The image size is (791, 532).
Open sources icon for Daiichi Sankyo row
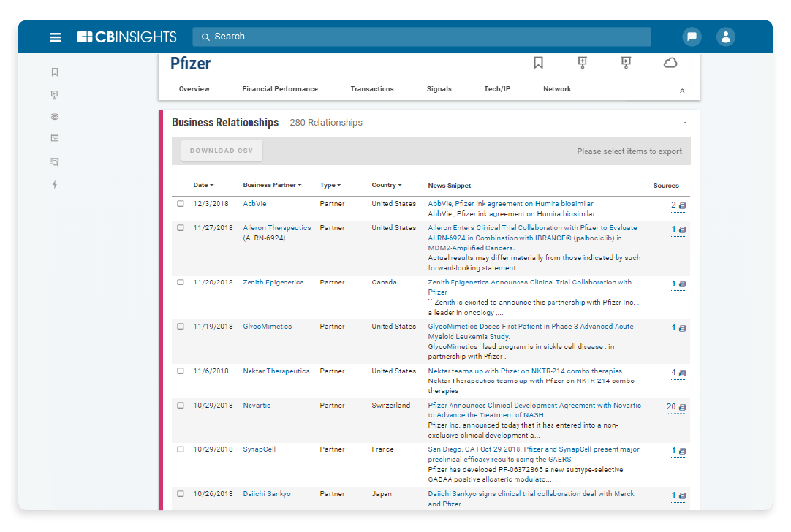pyautogui.click(x=683, y=495)
